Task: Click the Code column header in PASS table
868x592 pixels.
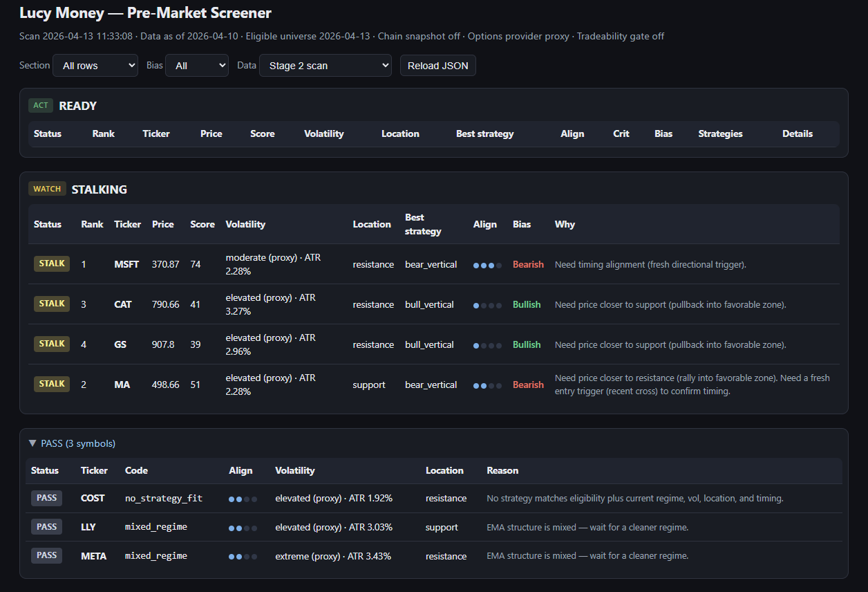Action: (x=136, y=470)
